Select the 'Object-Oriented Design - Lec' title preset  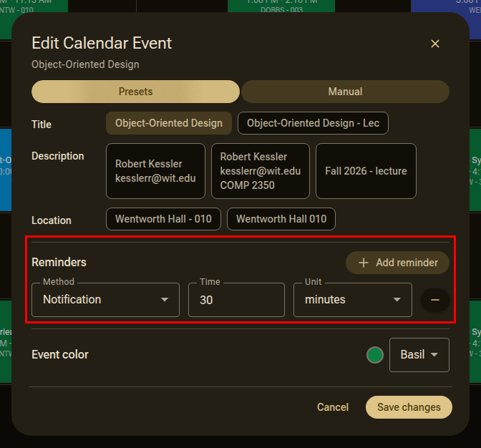[x=313, y=123]
